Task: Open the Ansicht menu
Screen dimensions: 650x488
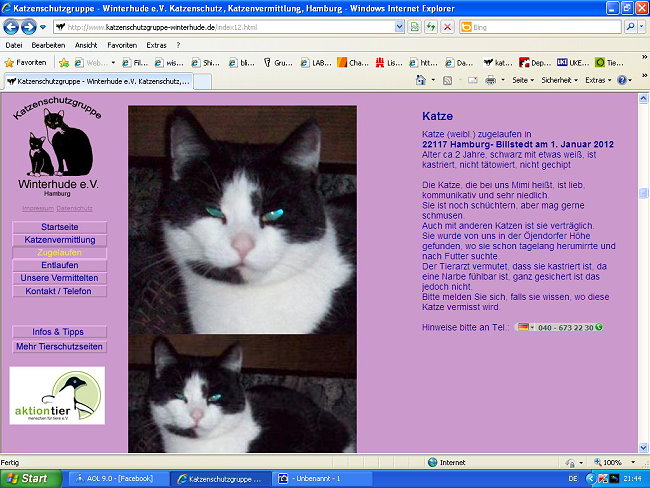Action: (86, 45)
